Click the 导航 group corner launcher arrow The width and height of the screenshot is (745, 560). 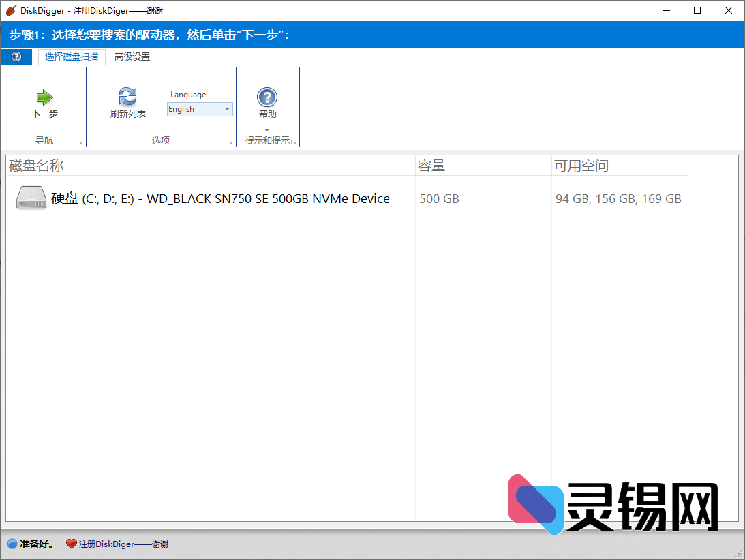[78, 141]
